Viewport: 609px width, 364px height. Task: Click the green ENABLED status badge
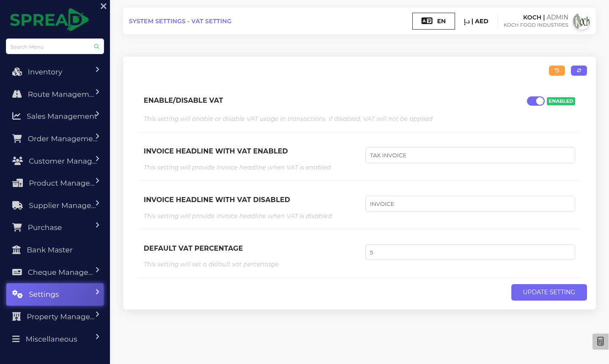[561, 101]
